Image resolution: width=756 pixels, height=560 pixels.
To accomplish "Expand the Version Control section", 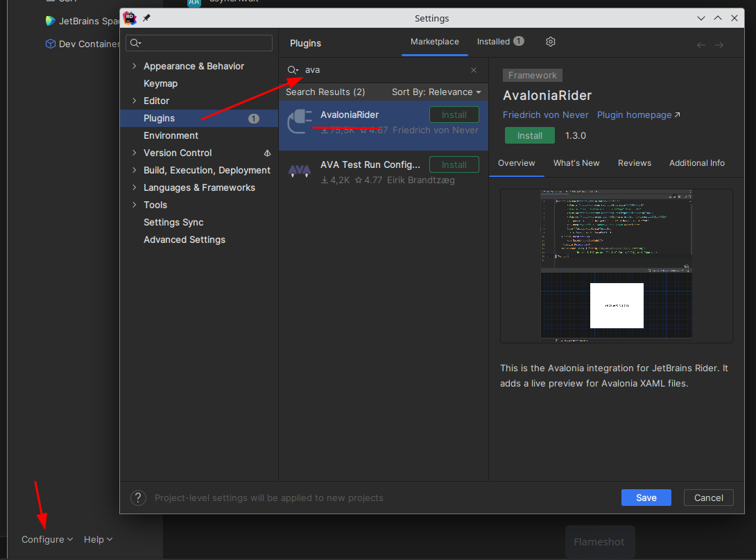I will click(134, 153).
